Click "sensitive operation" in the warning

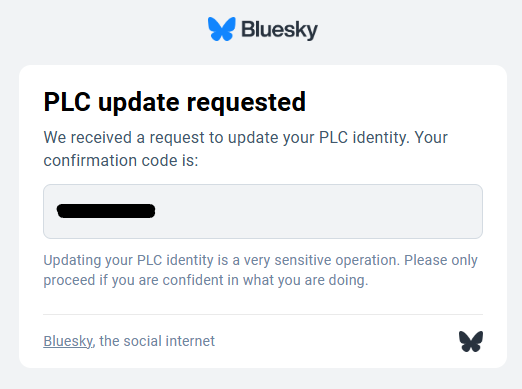coord(337,260)
